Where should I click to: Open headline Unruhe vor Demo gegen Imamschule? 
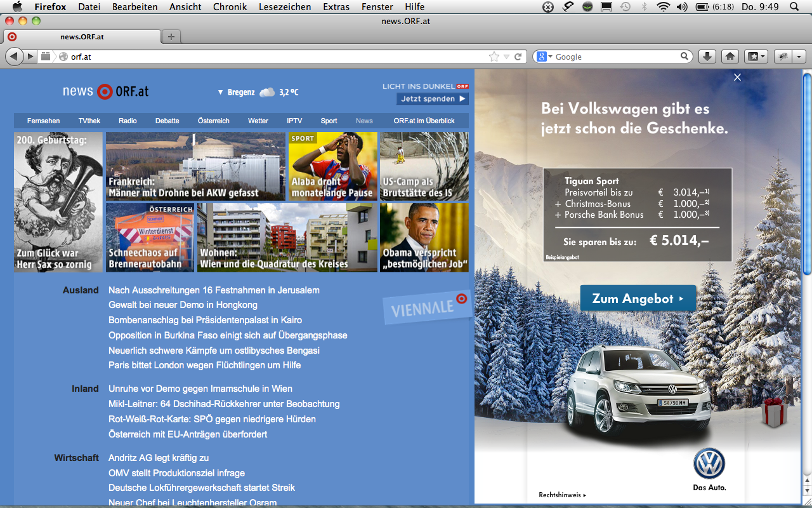(x=200, y=389)
